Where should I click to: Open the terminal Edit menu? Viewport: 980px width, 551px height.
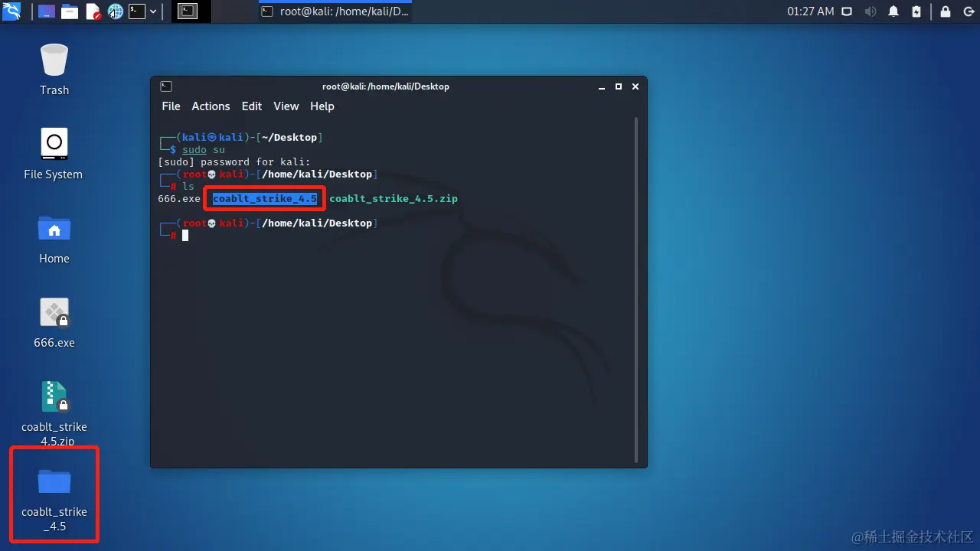click(x=252, y=106)
